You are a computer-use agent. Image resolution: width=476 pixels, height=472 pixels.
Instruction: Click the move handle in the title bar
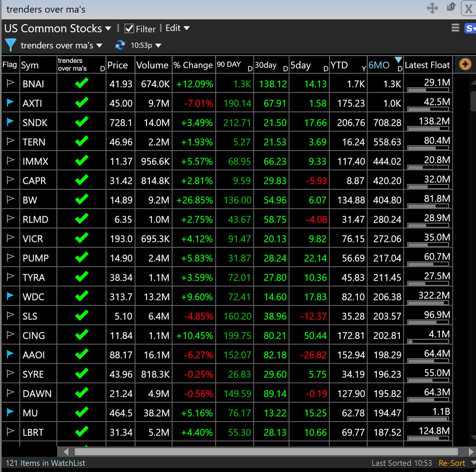(432, 9)
